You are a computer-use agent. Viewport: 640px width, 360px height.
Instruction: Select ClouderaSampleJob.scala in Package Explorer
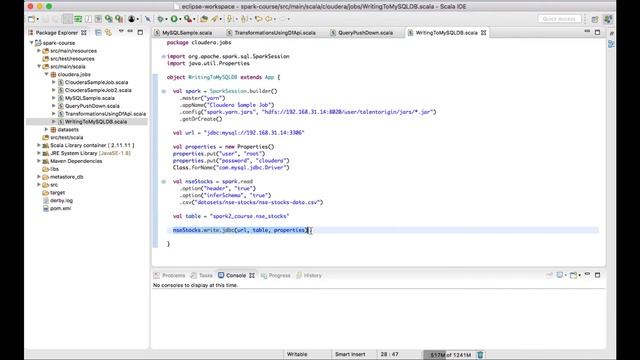coord(96,82)
